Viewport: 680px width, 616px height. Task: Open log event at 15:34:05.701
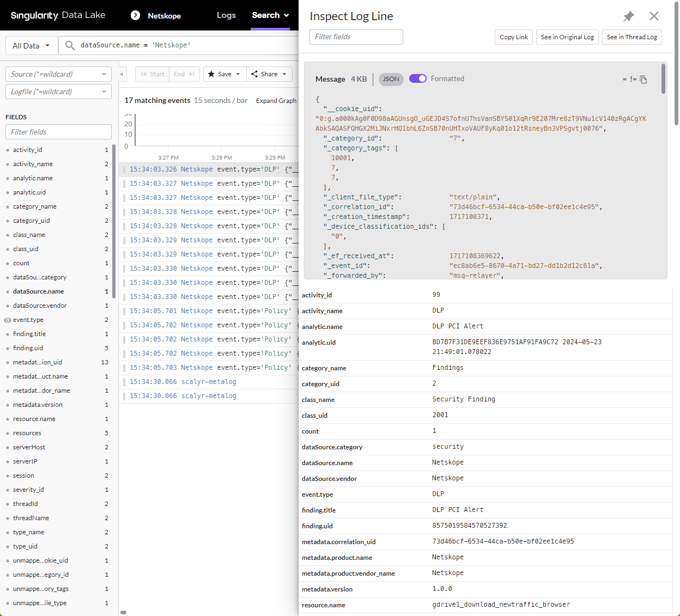(209, 311)
